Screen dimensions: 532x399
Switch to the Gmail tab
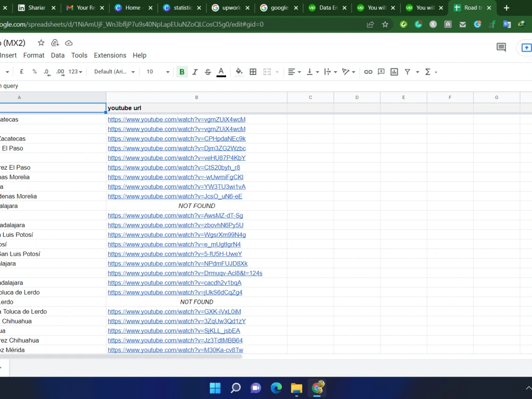[x=81, y=7]
